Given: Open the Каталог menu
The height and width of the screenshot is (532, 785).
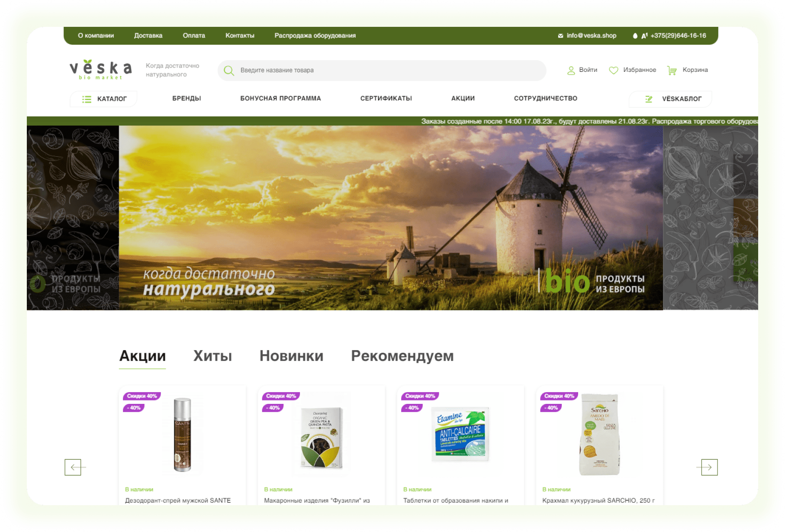Looking at the screenshot, I should [104, 99].
